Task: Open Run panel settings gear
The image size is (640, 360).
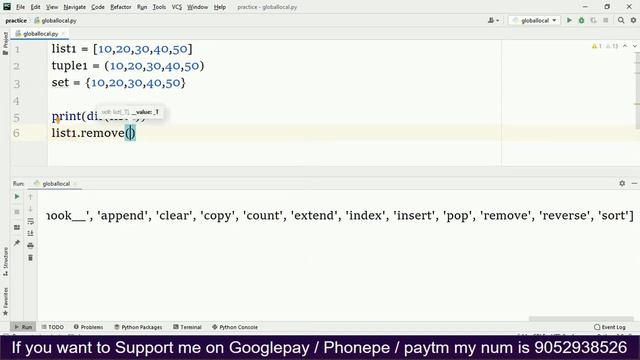Action: 622,184
